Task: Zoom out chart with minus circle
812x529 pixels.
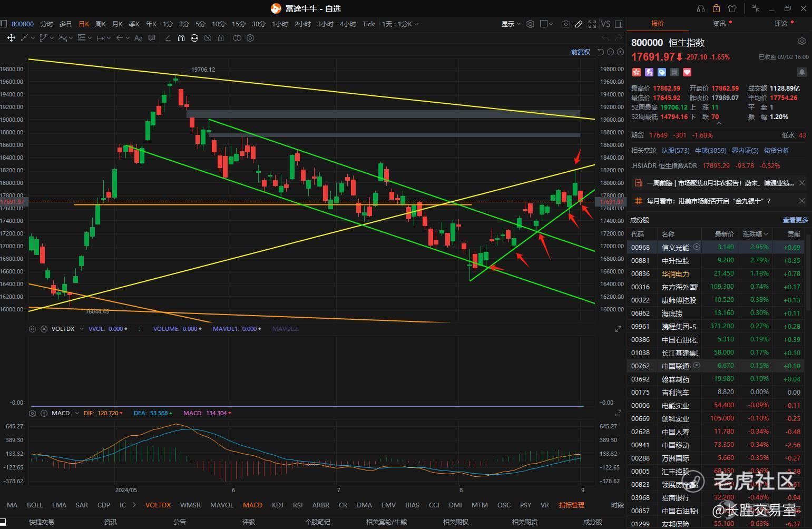Action: point(610,52)
